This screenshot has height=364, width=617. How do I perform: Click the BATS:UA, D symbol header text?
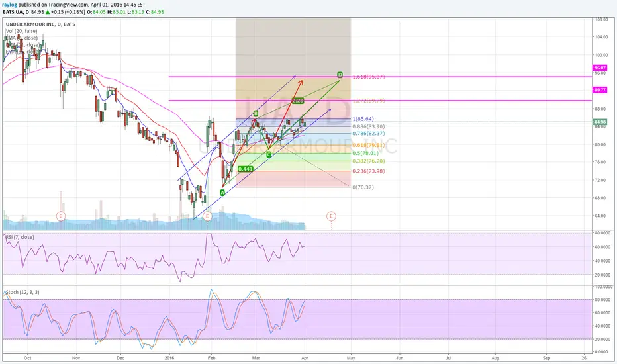coord(16,12)
